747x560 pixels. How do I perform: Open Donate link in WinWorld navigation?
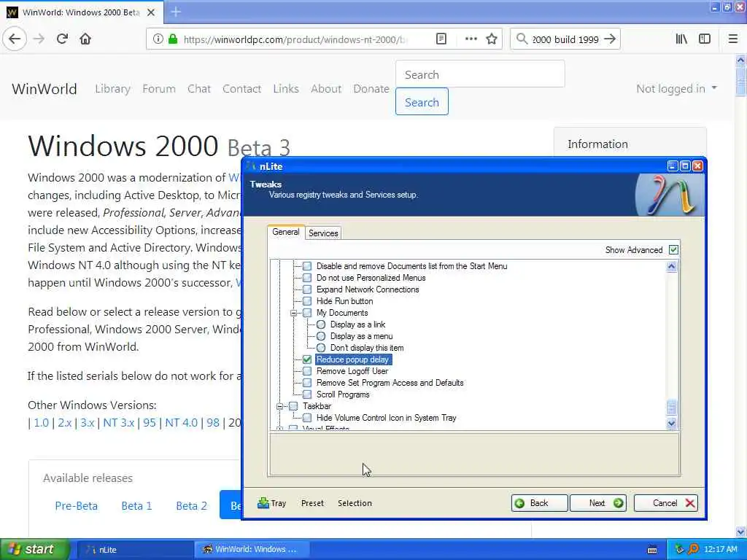click(x=371, y=88)
